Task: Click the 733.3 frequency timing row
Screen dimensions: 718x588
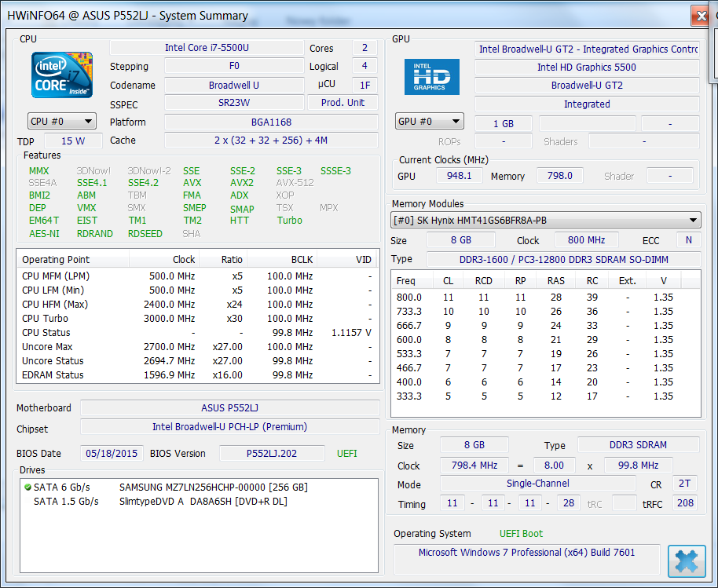Action: point(545,312)
